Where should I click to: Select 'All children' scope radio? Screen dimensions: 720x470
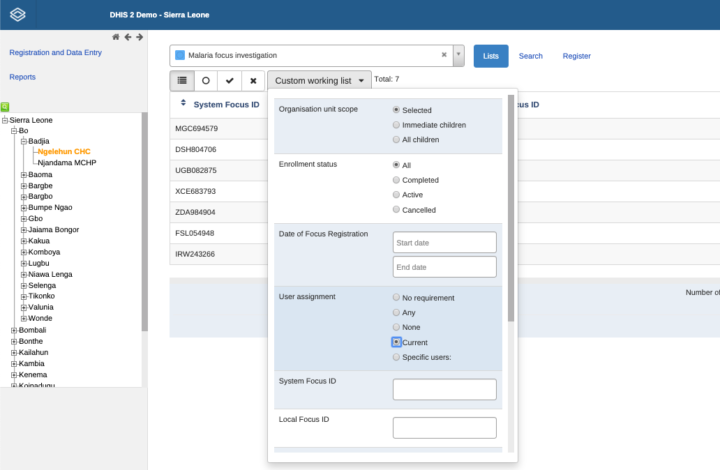(396, 139)
